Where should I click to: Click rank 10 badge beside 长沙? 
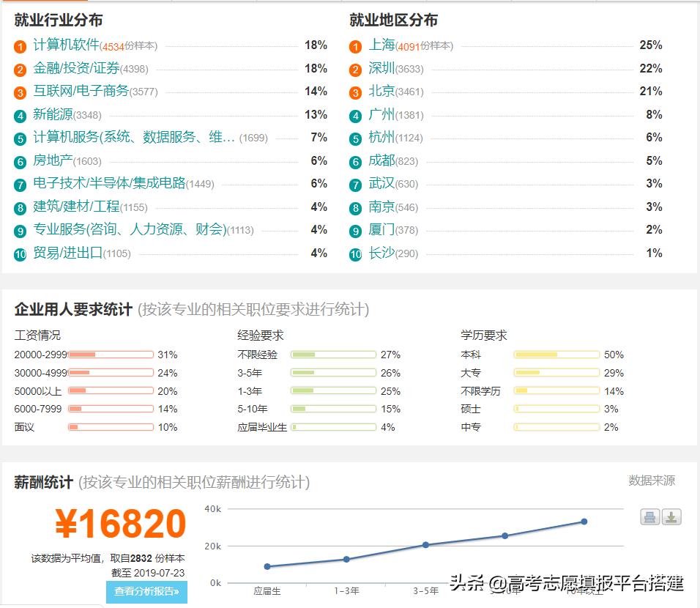[355, 253]
